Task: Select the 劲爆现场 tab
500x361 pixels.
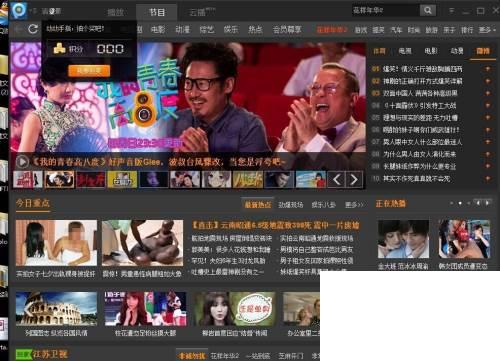Action: [x=291, y=205]
